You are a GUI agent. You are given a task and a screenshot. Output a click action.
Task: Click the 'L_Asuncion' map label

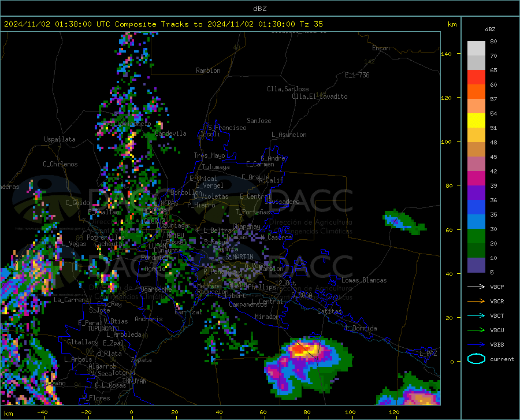[289, 135]
